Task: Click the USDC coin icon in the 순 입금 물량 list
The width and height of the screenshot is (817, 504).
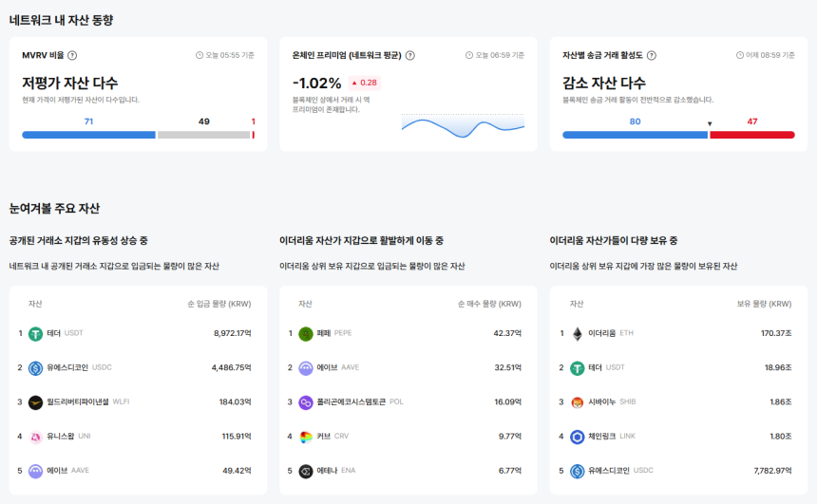Action: tap(35, 368)
